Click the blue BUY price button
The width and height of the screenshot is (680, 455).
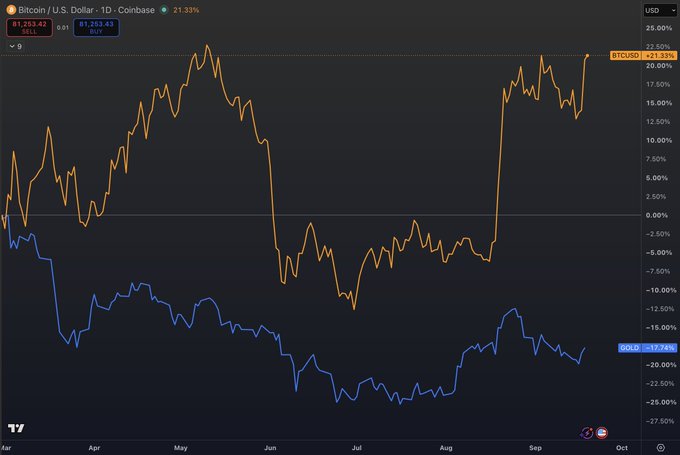pyautogui.click(x=96, y=27)
